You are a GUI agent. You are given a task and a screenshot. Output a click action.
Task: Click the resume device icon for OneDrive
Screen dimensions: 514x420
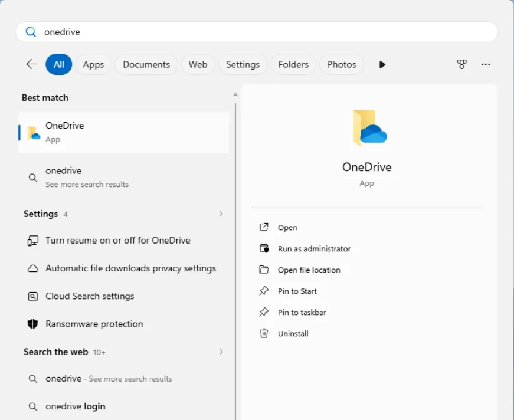[33, 241]
